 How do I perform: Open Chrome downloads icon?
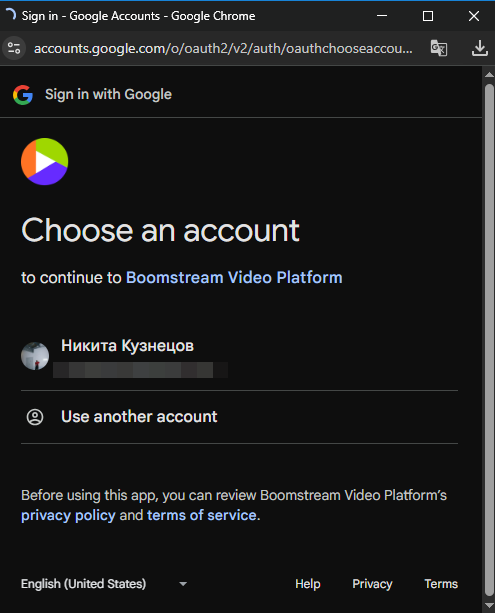point(479,48)
